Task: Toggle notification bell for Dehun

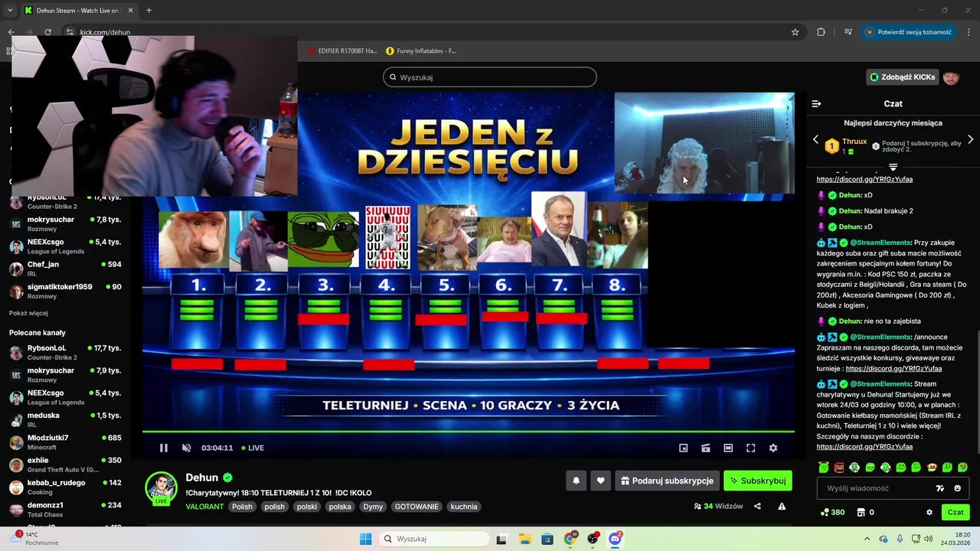Action: (576, 481)
